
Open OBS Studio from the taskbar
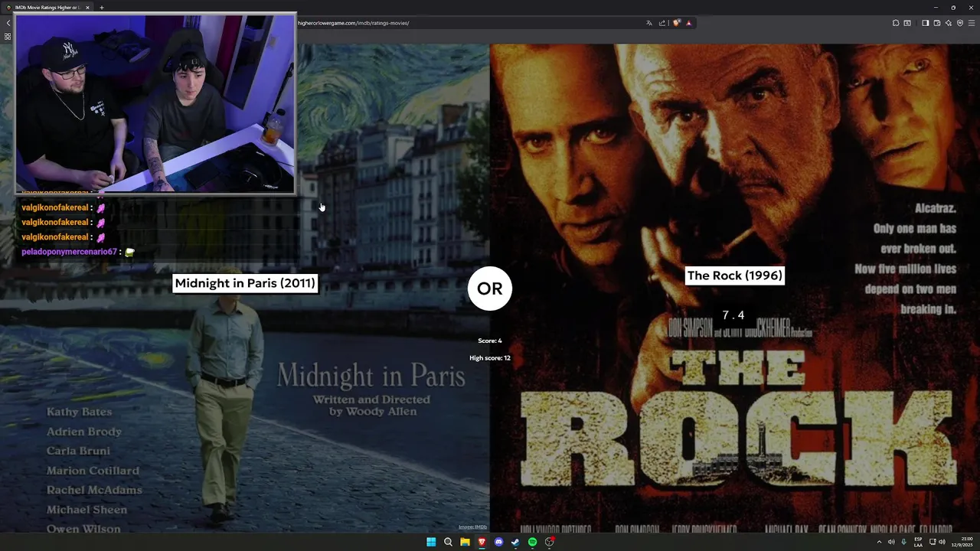[x=549, y=542]
